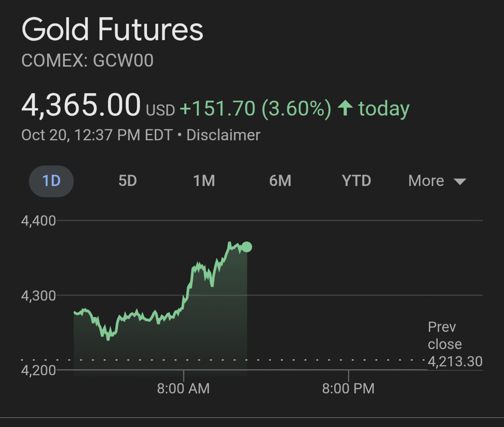Click the 8:00 PM axis marker
This screenshot has height=427, width=504.
[x=348, y=388]
